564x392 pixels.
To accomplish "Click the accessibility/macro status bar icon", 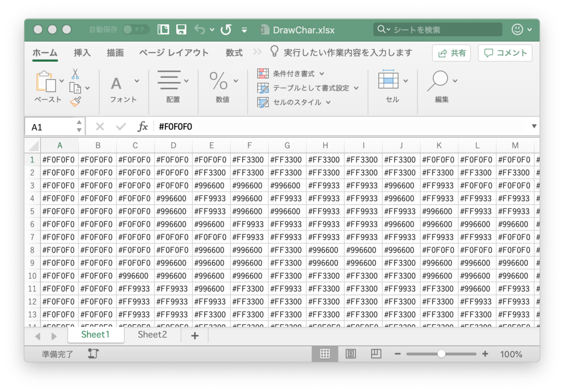I will click(x=93, y=354).
